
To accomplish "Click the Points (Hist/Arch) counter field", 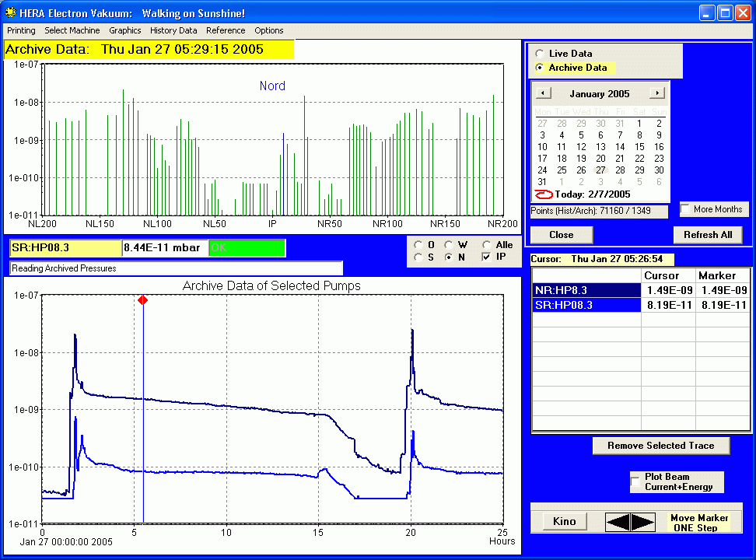I will pyautogui.click(x=599, y=211).
